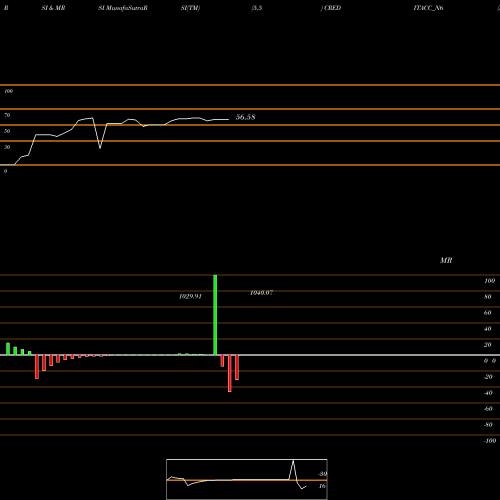Click the 1040.07 price label
Screen dimensions: 500x500
coord(262,293)
